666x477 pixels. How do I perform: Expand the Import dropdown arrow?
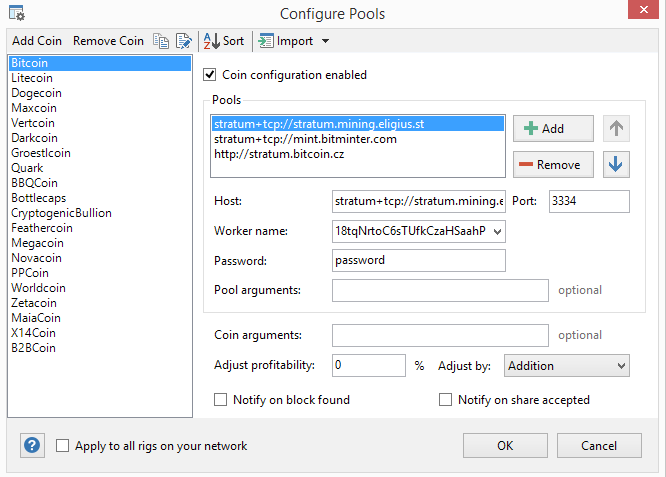[326, 41]
